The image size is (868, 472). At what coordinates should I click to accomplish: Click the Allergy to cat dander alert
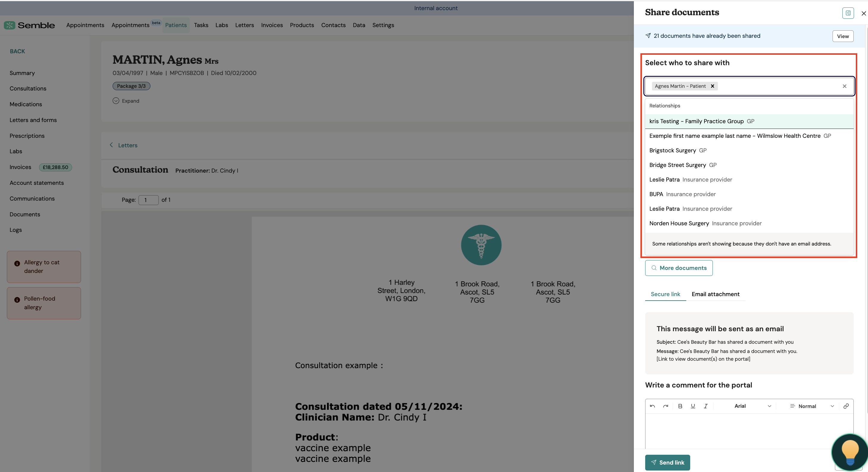44,267
